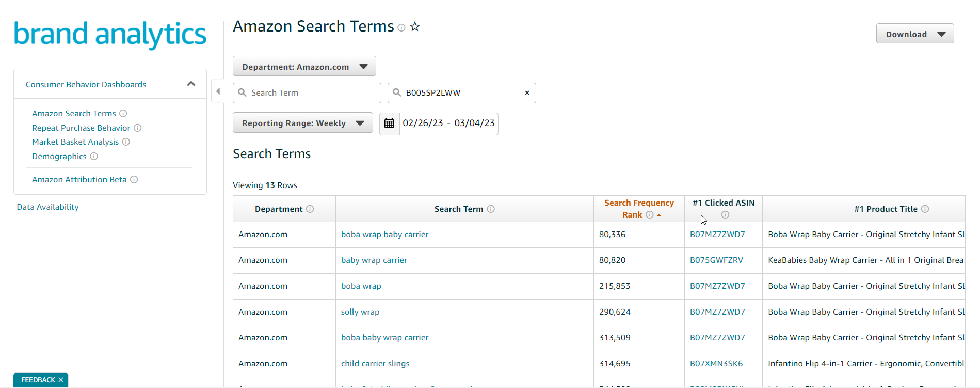Click info icon beside Demographics link
This screenshot has width=980, height=388.
[x=94, y=156]
